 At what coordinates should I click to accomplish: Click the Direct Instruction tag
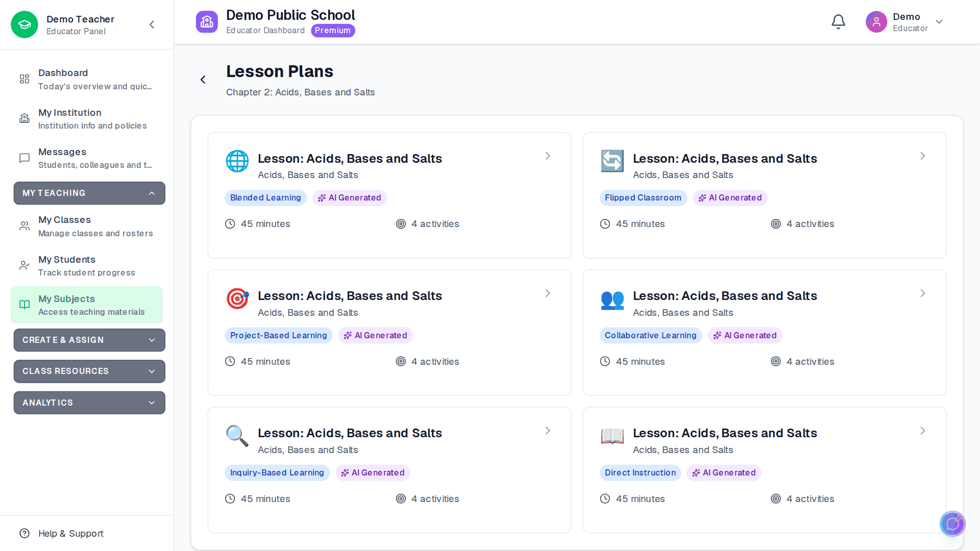click(640, 472)
